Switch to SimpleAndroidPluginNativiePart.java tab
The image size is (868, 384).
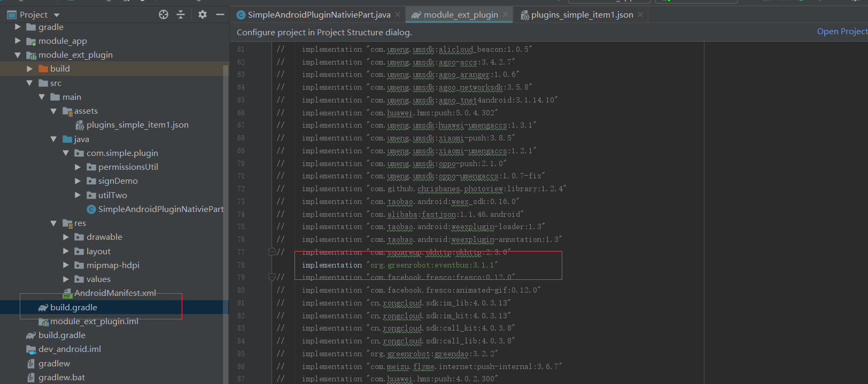click(319, 15)
